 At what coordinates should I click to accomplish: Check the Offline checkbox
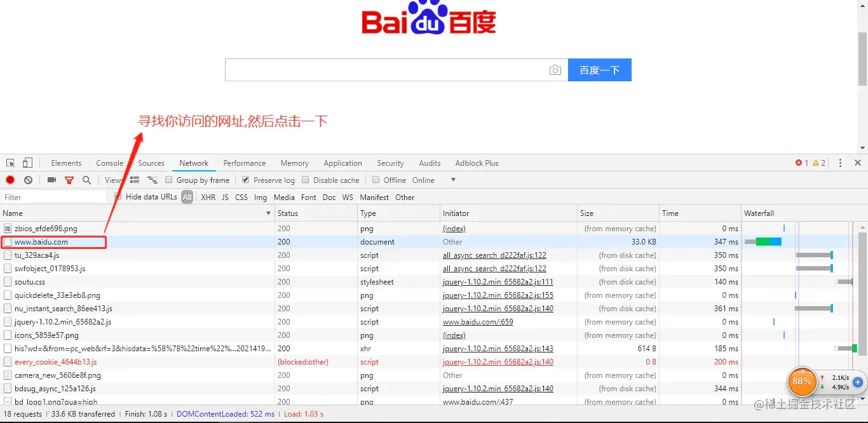[x=376, y=180]
